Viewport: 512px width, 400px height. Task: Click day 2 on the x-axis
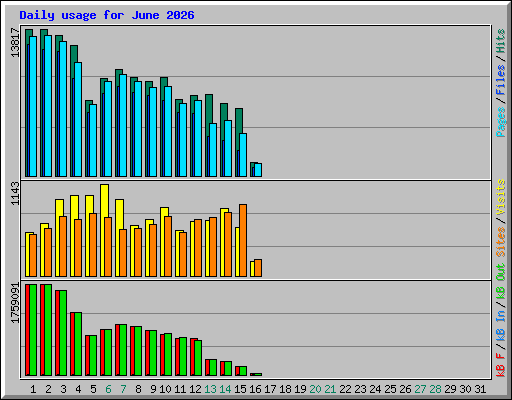[48, 389]
